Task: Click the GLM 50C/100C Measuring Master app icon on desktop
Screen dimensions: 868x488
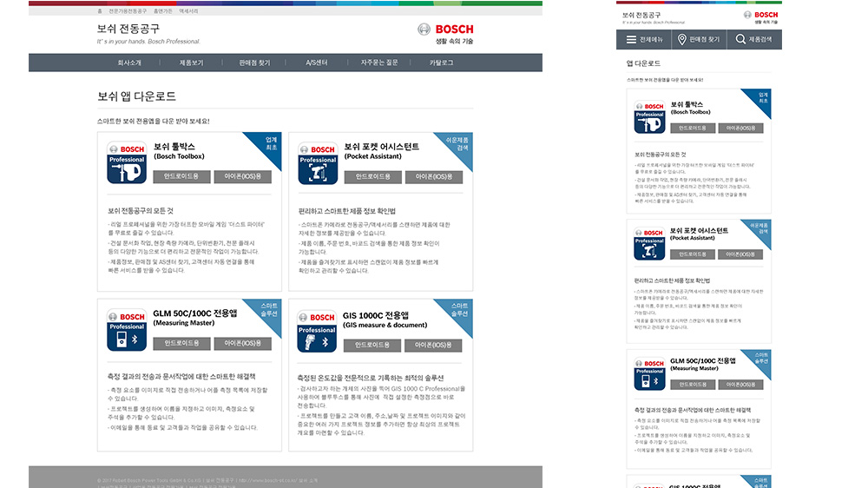Action: coord(127,330)
